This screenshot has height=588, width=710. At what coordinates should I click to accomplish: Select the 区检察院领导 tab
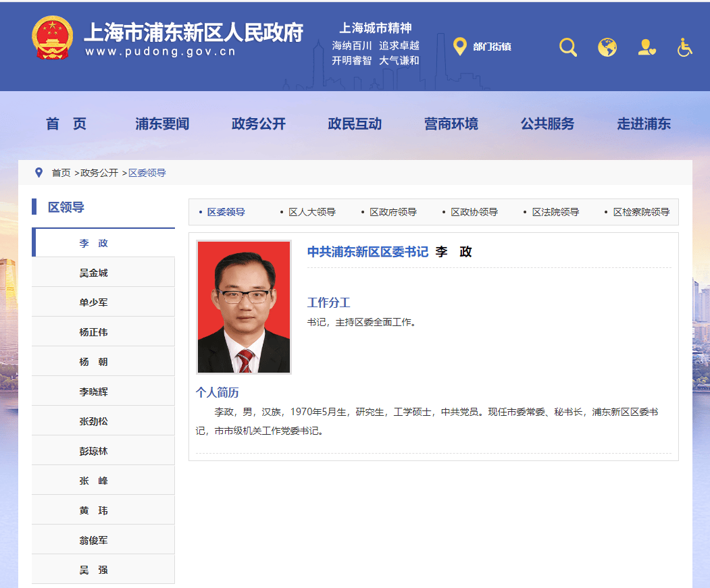coord(641,212)
